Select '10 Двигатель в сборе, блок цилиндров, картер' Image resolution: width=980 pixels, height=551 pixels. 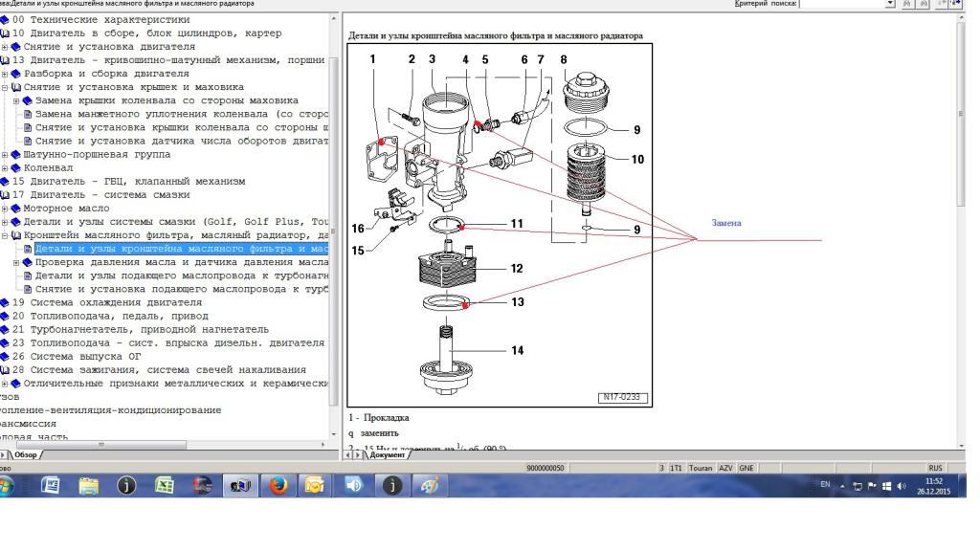(146, 33)
